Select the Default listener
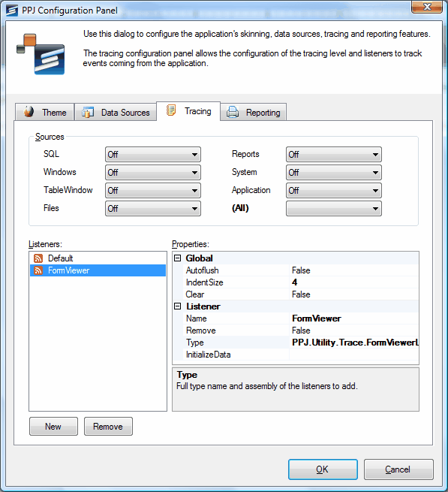This screenshot has height=492, width=448. pos(98,258)
